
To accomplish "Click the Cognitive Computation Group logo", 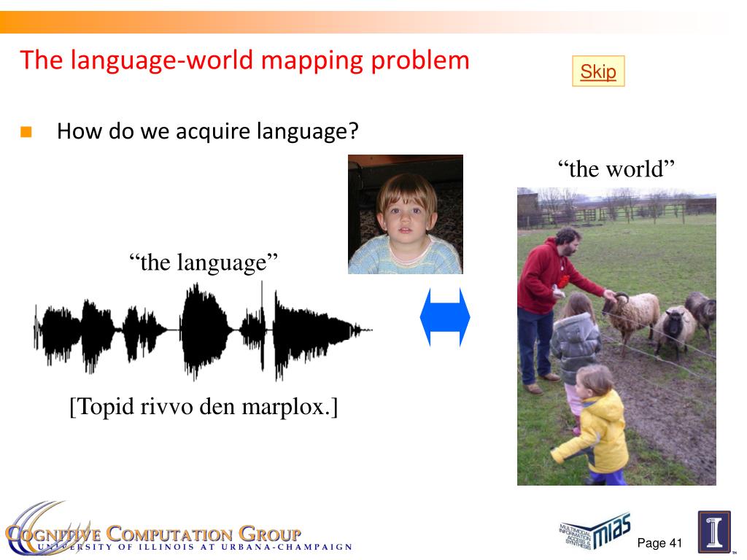I will [x=178, y=528].
